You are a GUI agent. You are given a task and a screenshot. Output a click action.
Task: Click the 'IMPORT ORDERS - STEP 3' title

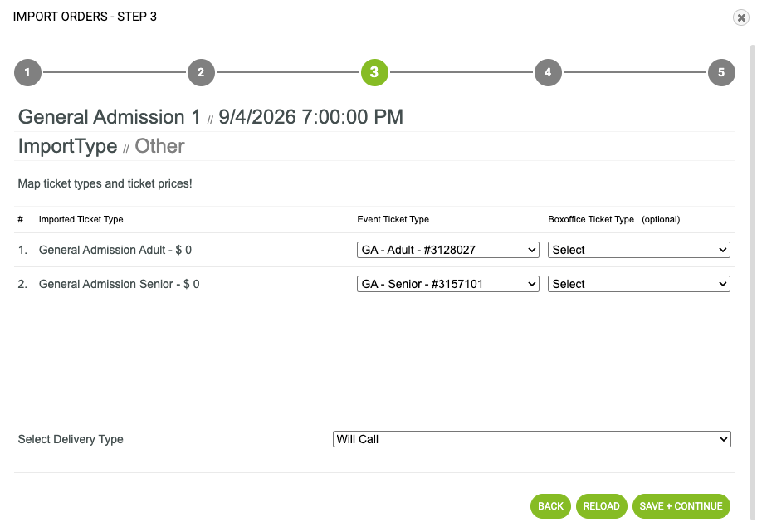tap(85, 17)
